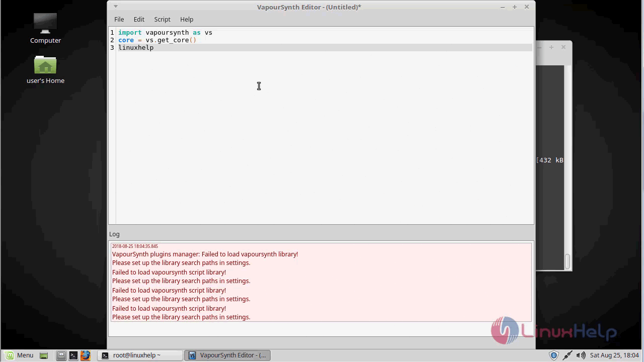Open the Computer desktop icon
Image resolution: width=644 pixels, height=362 pixels.
point(45,28)
